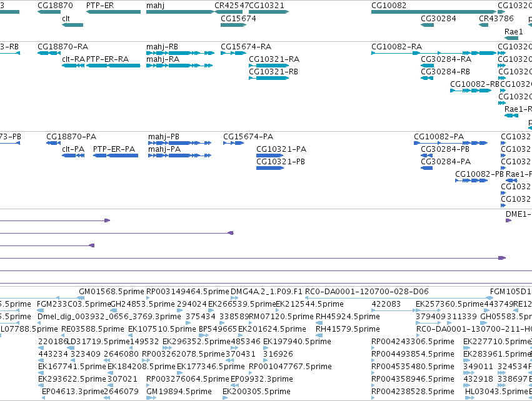This screenshot has height=401, width=532.
Task: Click the EK257360.5prime EST label
Action: 449,304
